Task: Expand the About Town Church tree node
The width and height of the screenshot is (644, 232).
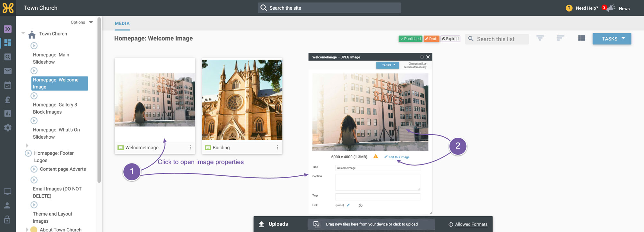Action: pos(27,229)
